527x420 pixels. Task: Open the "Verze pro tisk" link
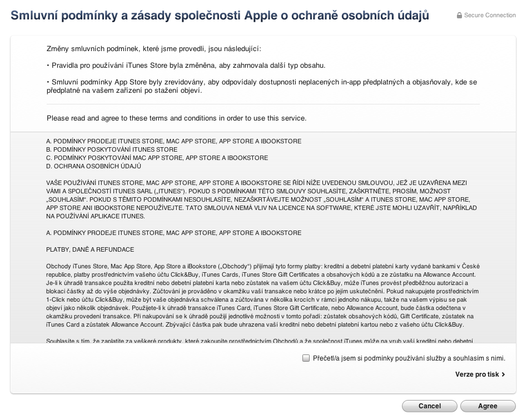pos(477,374)
